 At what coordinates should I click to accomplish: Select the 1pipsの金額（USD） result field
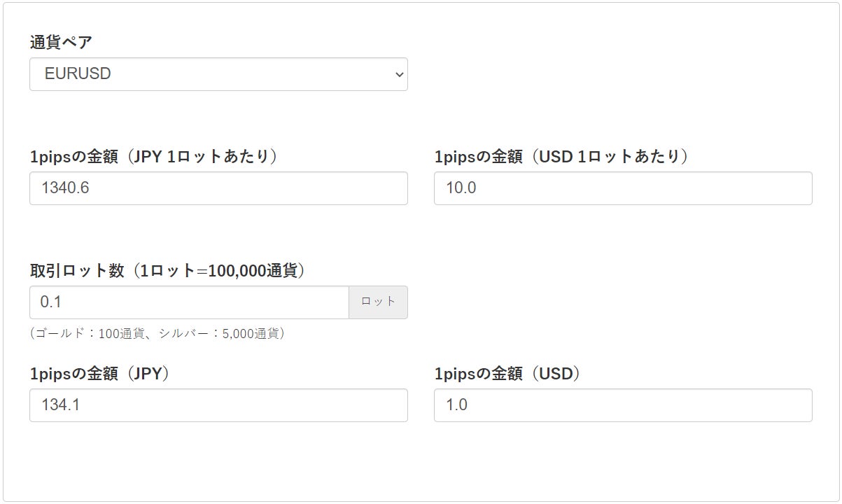tap(623, 405)
